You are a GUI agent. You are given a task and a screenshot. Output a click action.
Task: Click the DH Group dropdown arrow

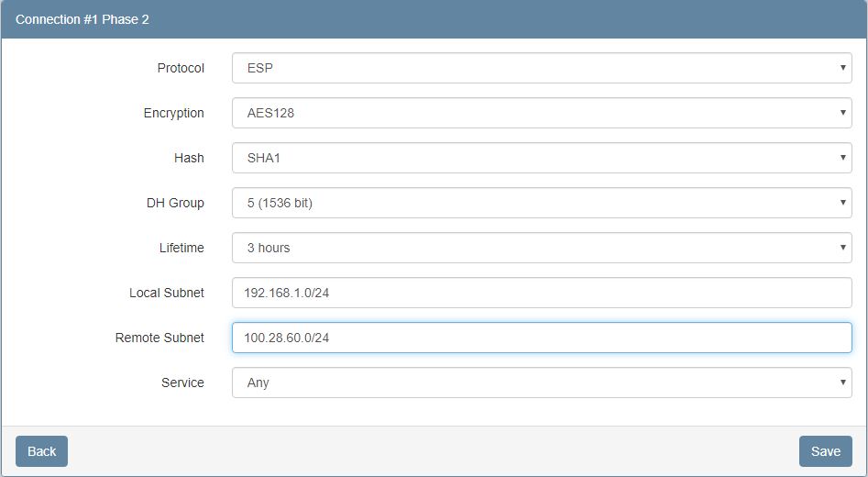pos(842,203)
